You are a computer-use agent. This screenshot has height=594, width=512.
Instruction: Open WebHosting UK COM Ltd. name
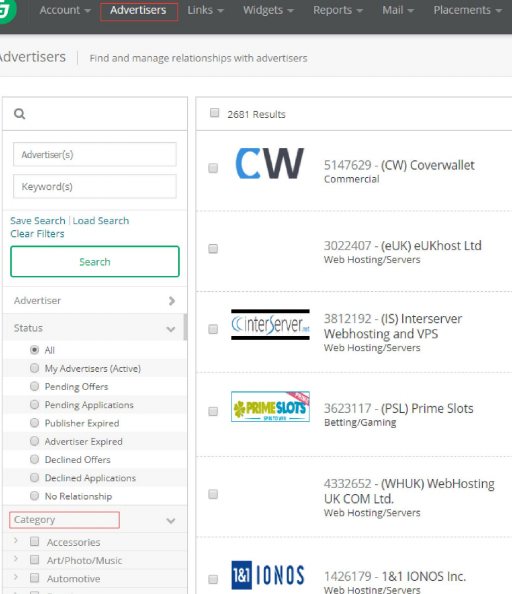point(409,491)
